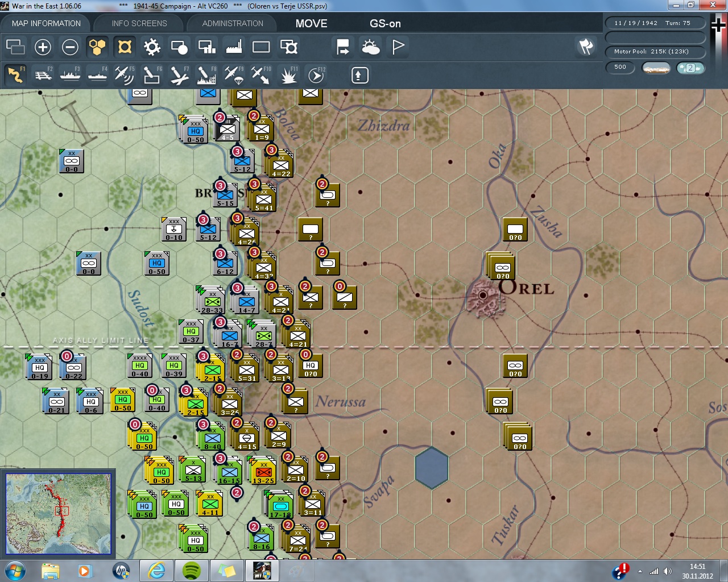Screen dimensions: 728x582
Task: Click the overlapping screens with gear icon
Action: (x=288, y=47)
